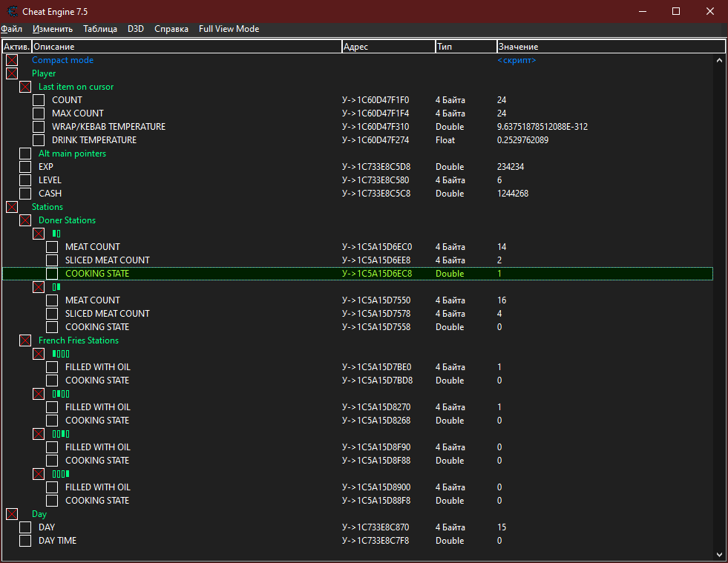Freeze WRAP/KEBAB TEMPERATURE checkbox
Screen dimensions: 728x563
pyautogui.click(x=39, y=127)
